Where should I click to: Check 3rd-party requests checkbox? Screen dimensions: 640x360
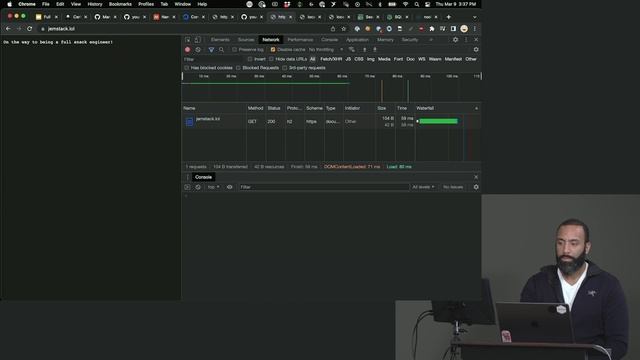(285, 68)
